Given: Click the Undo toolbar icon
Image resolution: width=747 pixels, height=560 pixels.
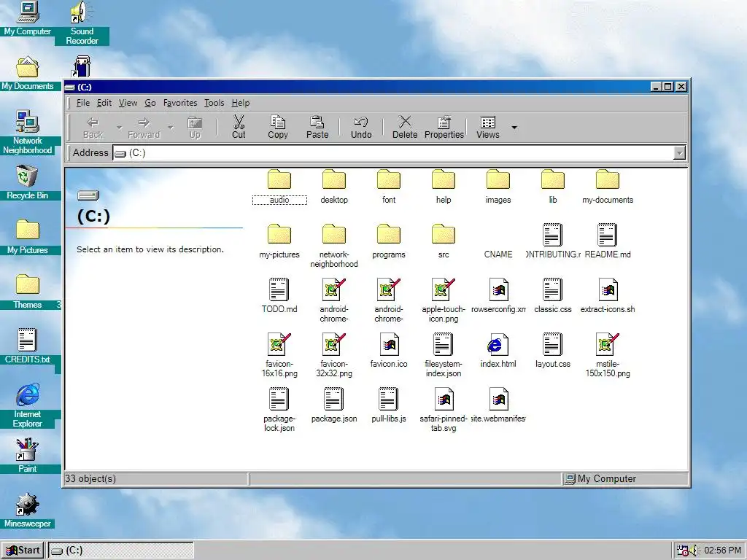Looking at the screenshot, I should click(361, 122).
